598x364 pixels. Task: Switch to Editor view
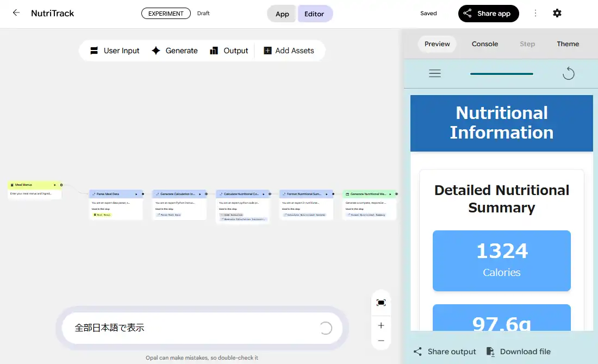tap(314, 14)
